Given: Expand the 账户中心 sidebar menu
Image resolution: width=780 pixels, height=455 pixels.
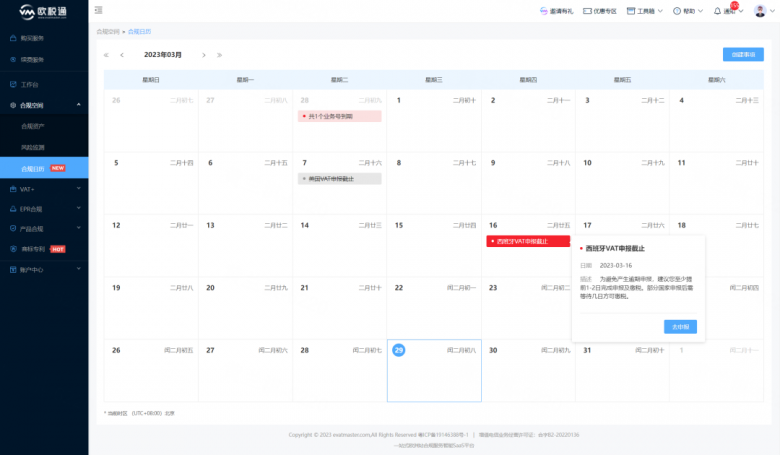Looking at the screenshot, I should 44,270.
